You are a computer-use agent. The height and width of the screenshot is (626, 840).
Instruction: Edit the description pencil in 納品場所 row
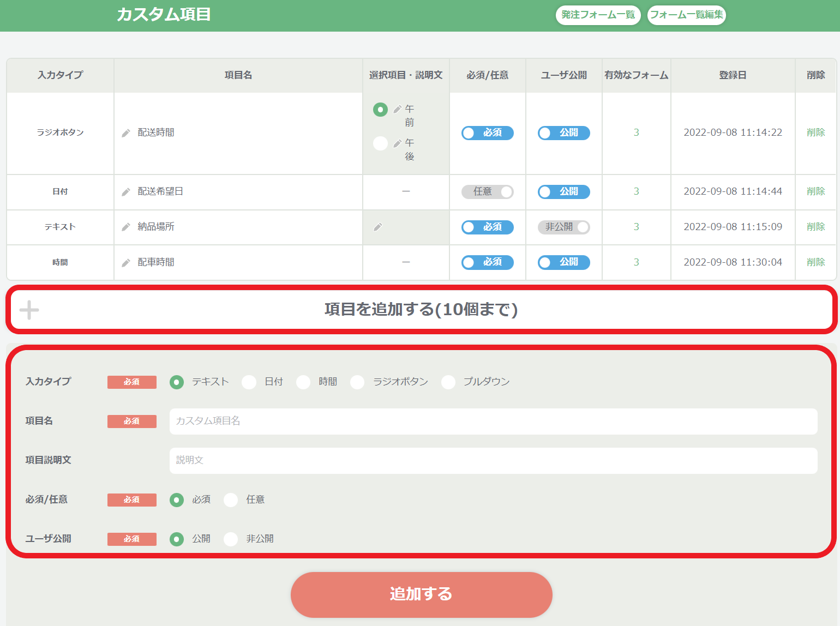[378, 227]
